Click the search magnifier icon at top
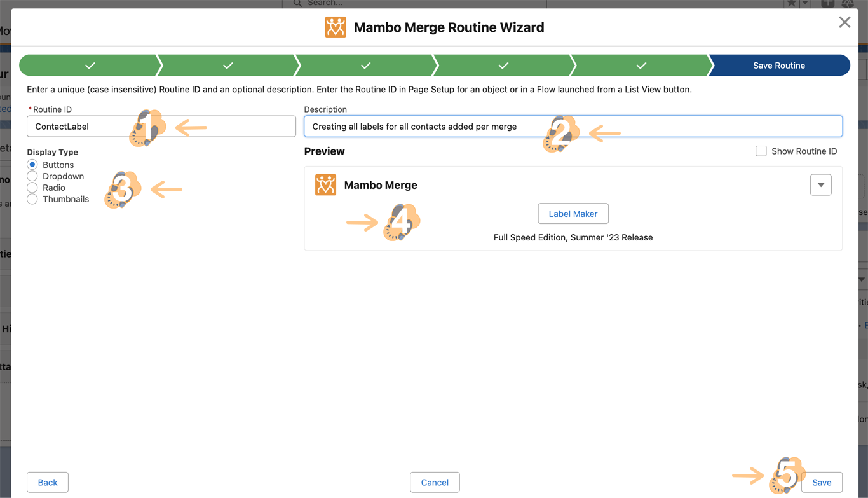 297,3
